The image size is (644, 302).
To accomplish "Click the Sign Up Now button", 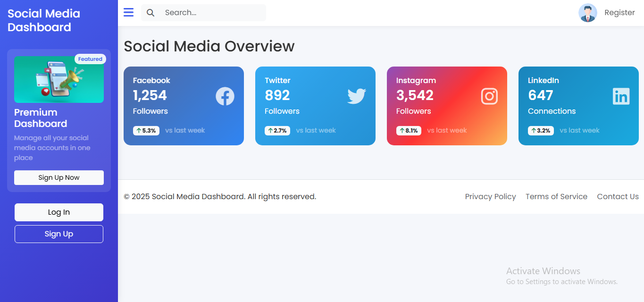I will [x=59, y=177].
